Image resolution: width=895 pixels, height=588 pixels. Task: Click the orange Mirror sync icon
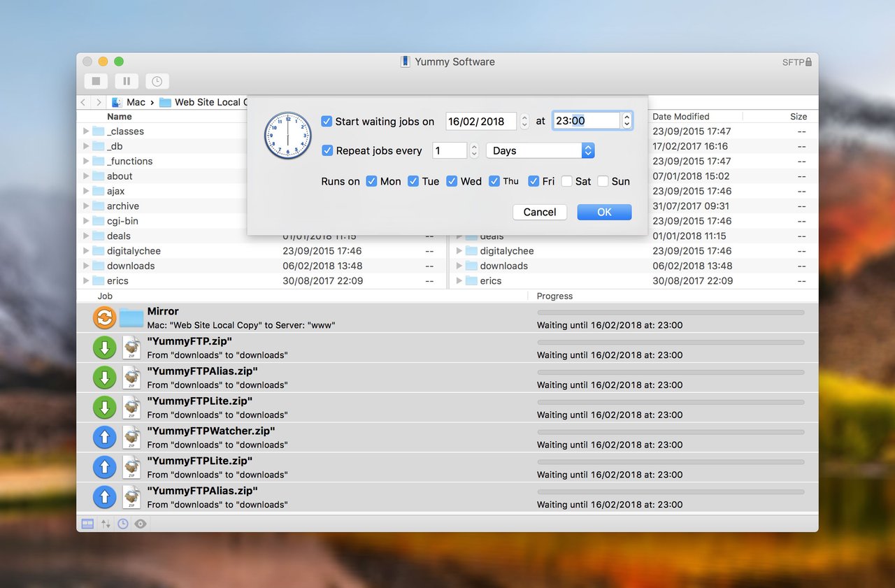click(x=104, y=317)
